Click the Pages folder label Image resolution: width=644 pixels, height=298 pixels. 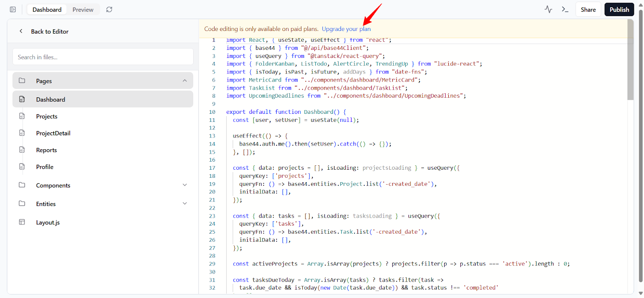tap(44, 81)
